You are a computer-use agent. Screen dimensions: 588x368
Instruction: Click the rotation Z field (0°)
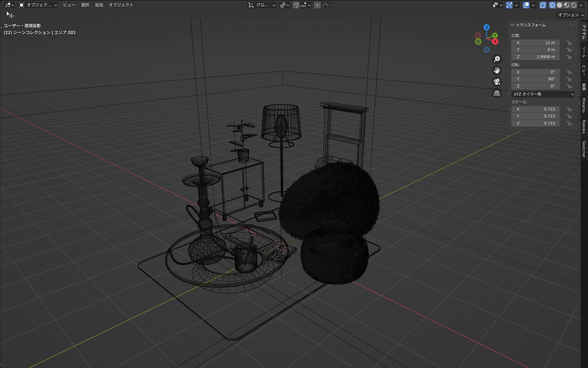pyautogui.click(x=535, y=86)
